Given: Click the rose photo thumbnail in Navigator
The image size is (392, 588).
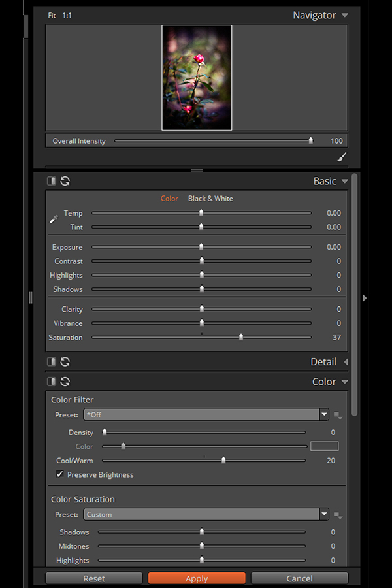Looking at the screenshot, I should pos(197,78).
